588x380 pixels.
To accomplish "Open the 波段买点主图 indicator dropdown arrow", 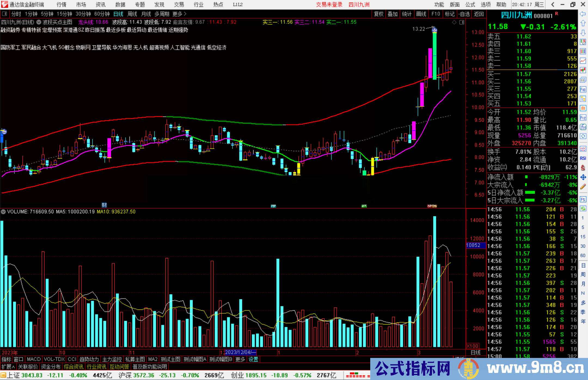I will pyautogui.click(x=39, y=22).
